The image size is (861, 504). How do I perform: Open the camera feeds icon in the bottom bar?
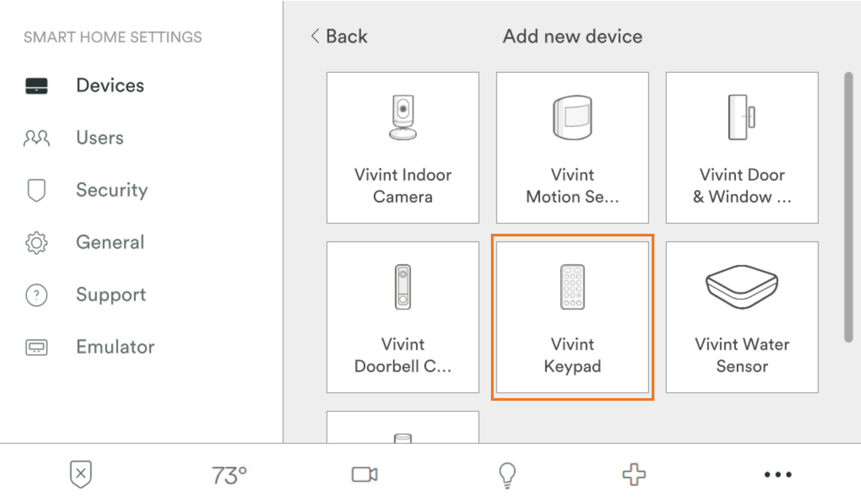[365, 474]
